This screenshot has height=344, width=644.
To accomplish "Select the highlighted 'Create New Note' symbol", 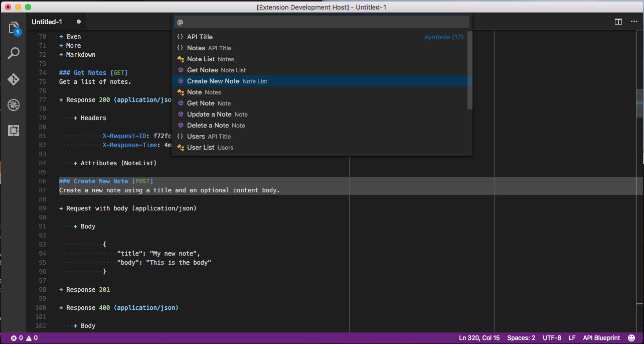I will [x=319, y=81].
